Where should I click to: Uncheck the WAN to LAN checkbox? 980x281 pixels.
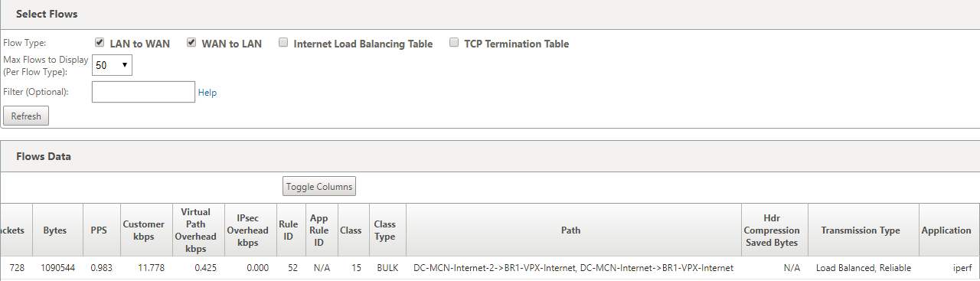(x=191, y=43)
